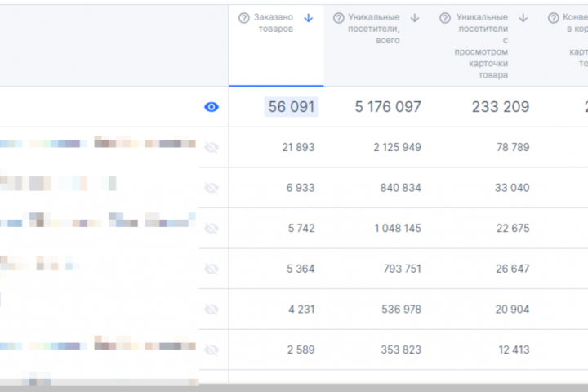Image resolution: width=588 pixels, height=392 pixels.
Task: Click cell 26 647
Action: point(512,269)
